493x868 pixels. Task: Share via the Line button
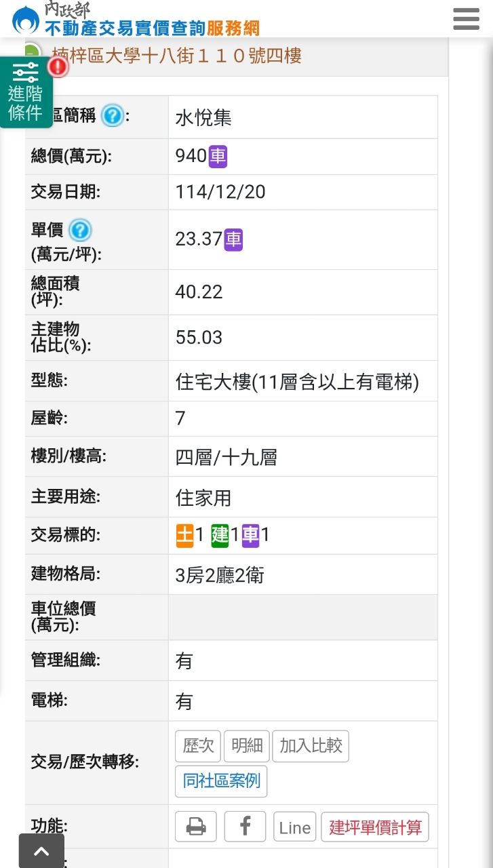pos(295,827)
